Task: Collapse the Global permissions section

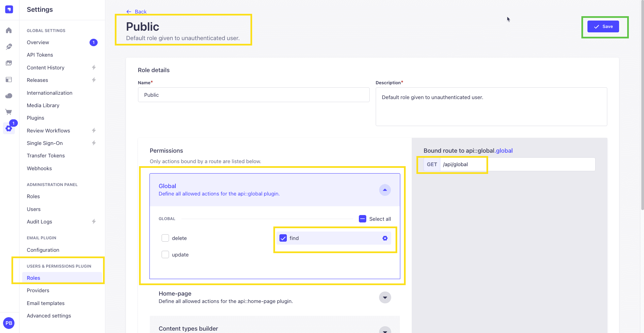Action: pos(385,190)
